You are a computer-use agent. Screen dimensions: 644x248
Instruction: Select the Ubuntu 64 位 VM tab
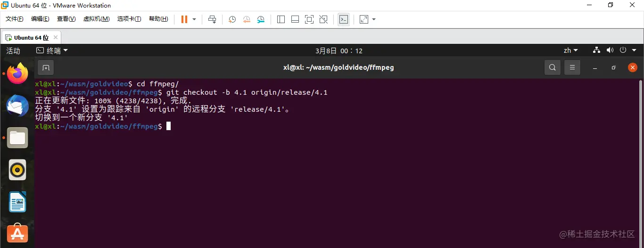pyautogui.click(x=31, y=37)
